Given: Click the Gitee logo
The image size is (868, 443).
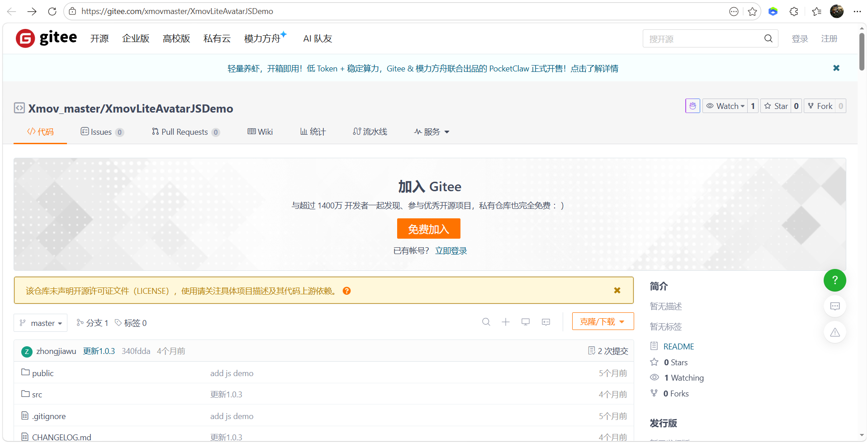Looking at the screenshot, I should coord(46,38).
